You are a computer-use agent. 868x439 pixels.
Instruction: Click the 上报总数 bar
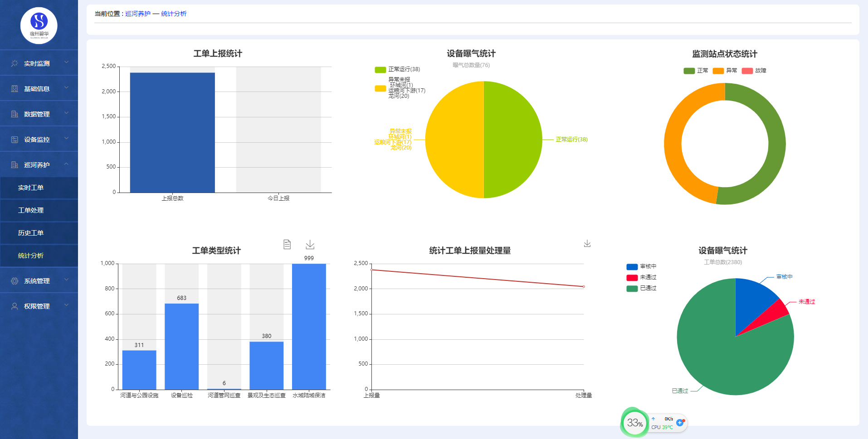click(172, 132)
